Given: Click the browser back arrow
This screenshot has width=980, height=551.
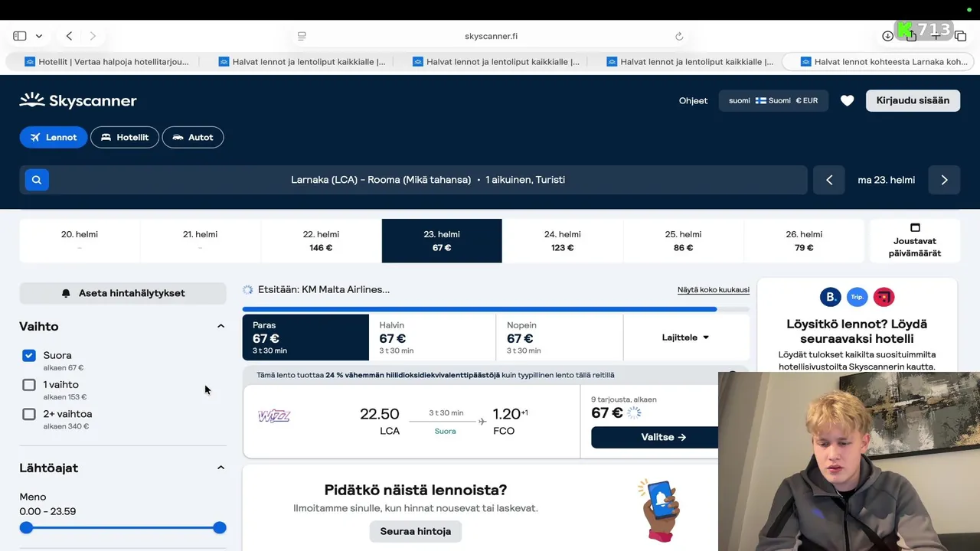Looking at the screenshot, I should [69, 36].
